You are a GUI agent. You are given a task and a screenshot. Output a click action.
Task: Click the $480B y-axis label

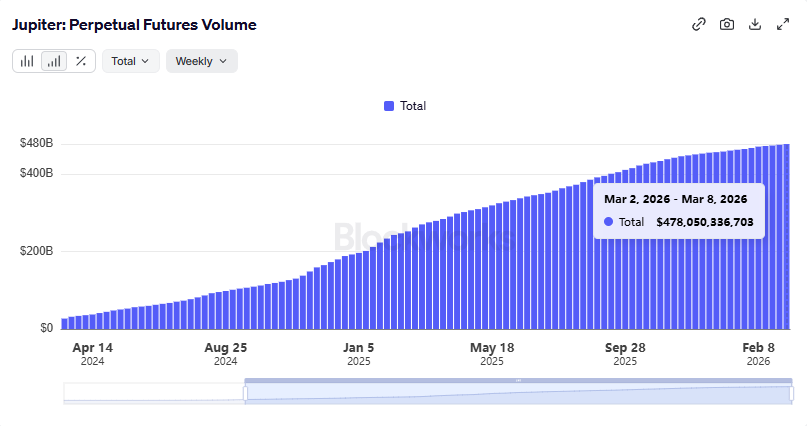coord(36,143)
